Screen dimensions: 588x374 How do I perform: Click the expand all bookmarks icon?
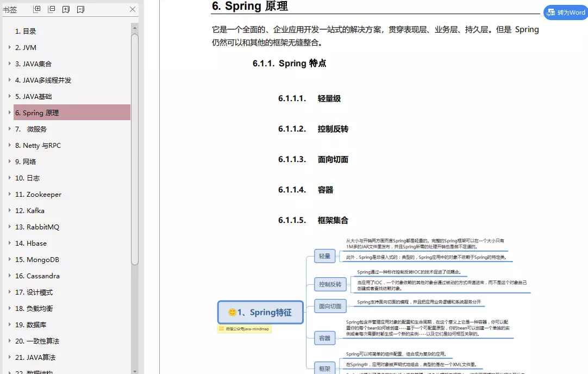pos(36,9)
